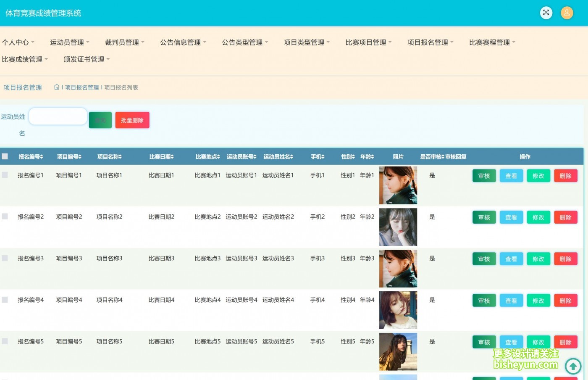Open the 比赛成绩管理 menu

pos(25,59)
